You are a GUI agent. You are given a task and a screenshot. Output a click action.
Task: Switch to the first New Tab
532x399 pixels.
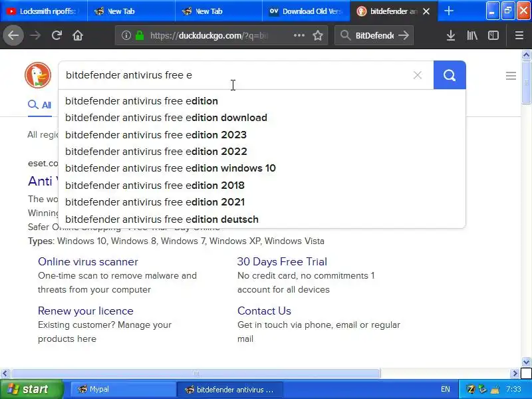(131, 11)
